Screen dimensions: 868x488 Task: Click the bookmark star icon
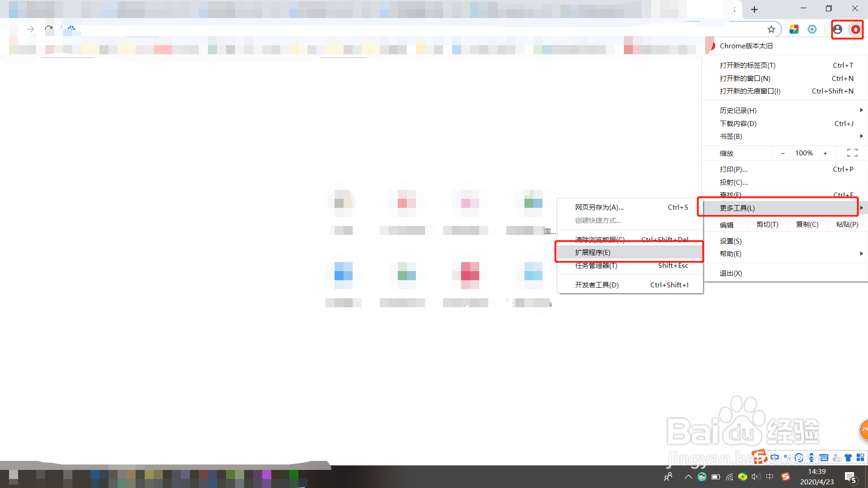coord(771,29)
